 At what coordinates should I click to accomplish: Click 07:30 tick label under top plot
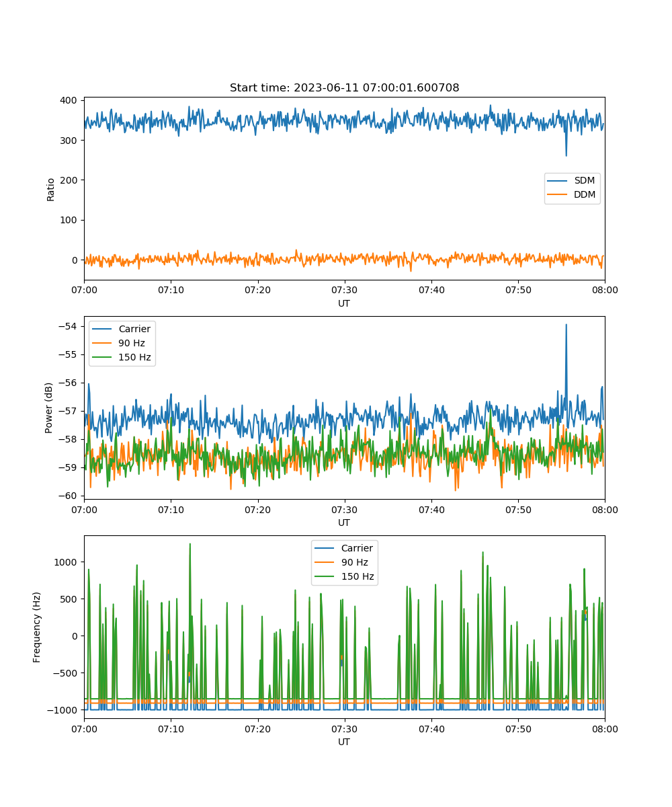coord(344,290)
